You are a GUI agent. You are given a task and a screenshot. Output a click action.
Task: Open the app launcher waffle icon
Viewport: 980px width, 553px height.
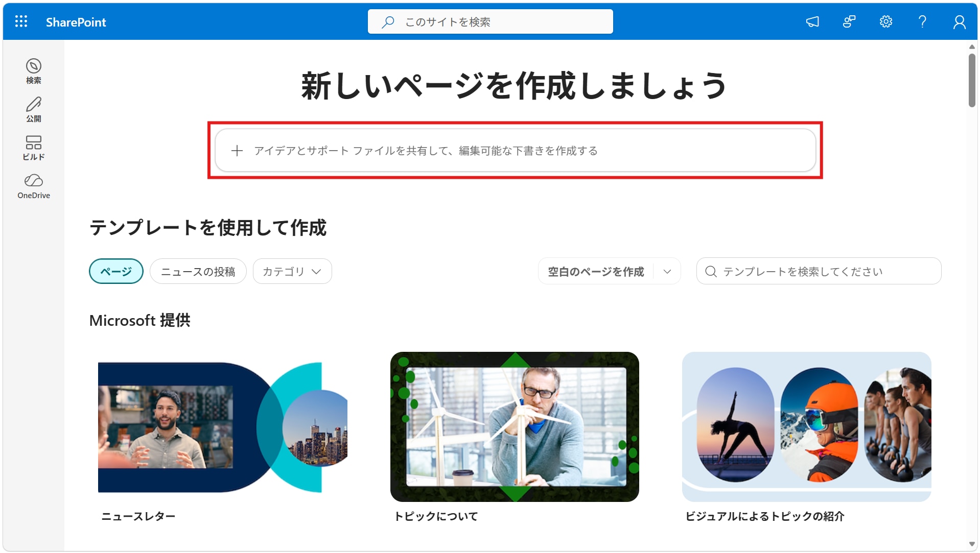[21, 21]
